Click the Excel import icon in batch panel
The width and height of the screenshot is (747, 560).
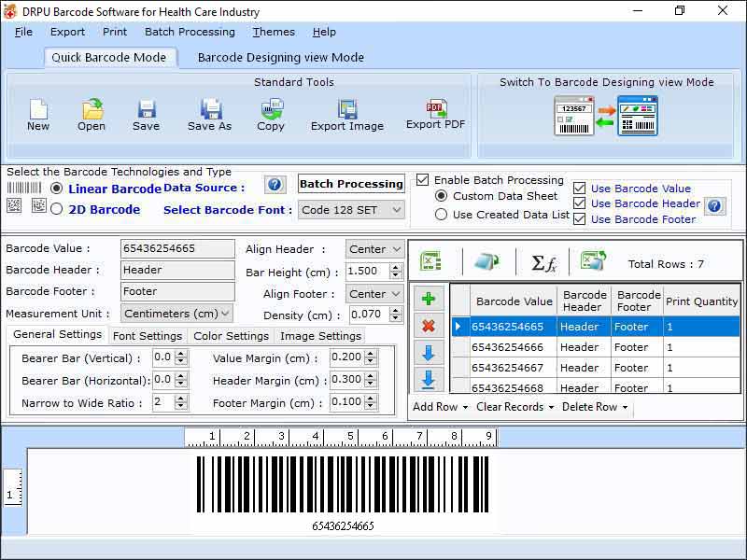(x=430, y=261)
